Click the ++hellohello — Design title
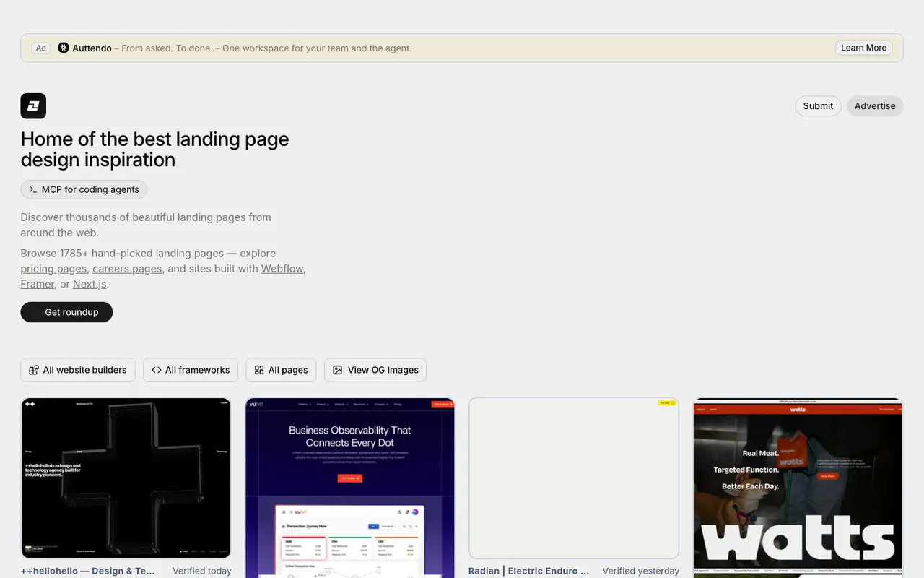Screen dimensions: 924x578 (x=88, y=571)
